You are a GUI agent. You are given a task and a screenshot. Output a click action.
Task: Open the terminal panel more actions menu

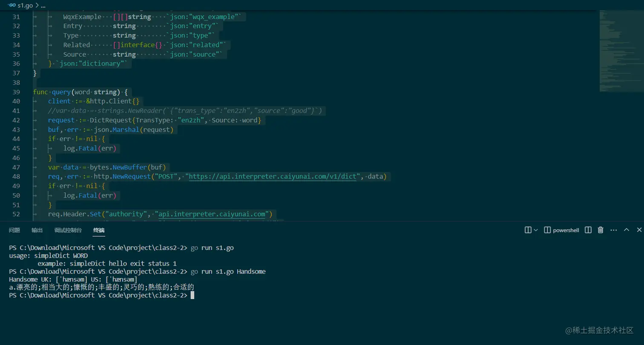614,230
